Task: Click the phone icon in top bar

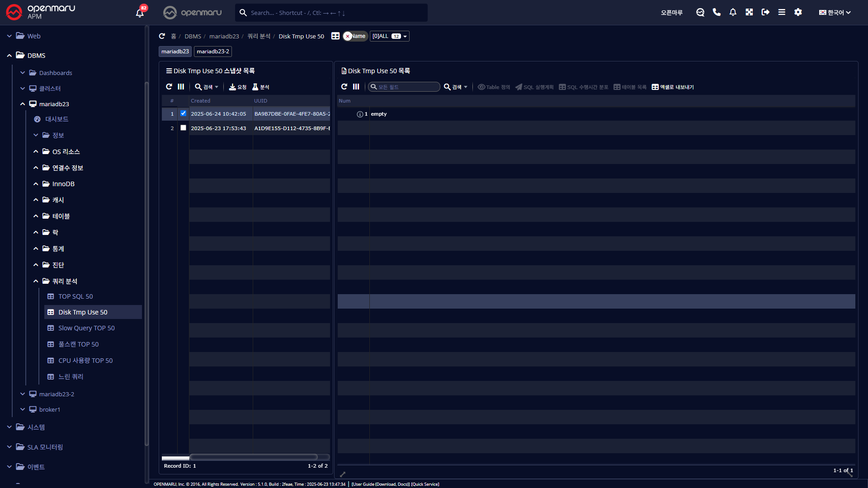Action: pos(717,12)
